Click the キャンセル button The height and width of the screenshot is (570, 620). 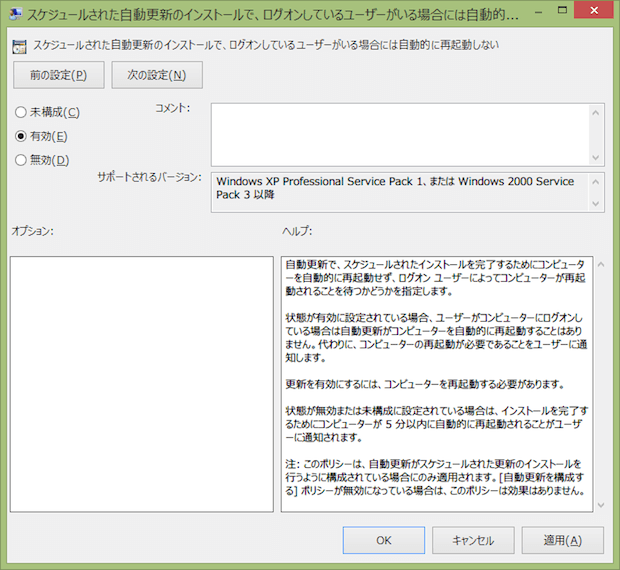click(473, 540)
